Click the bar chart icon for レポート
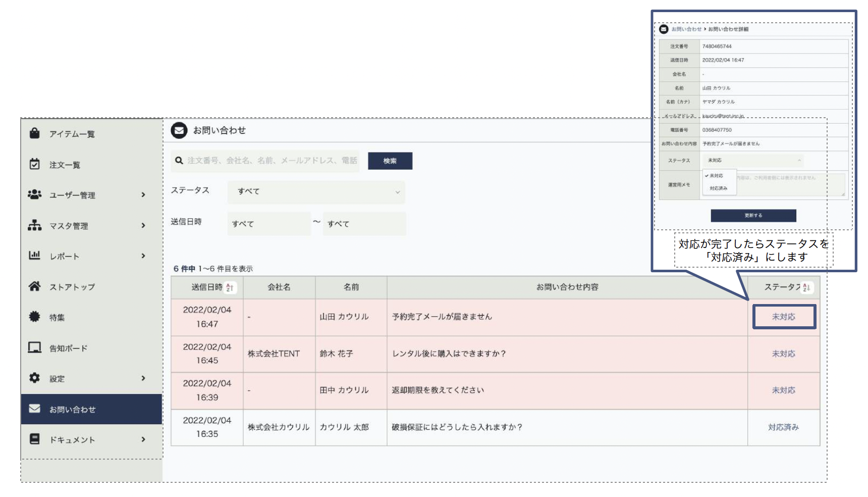Screen dimensions: 868x497 click(34, 256)
